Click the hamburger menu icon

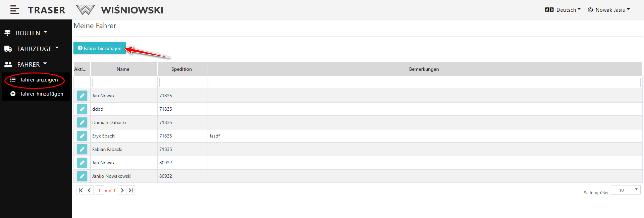click(x=14, y=10)
